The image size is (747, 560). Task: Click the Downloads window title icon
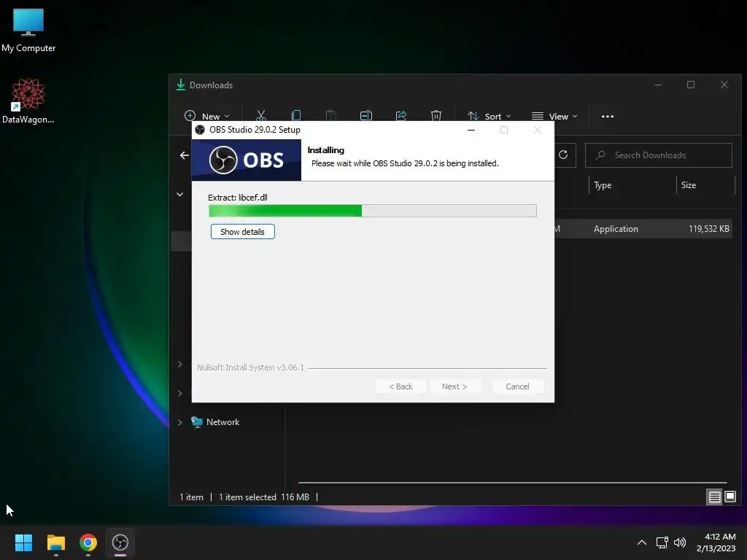pyautogui.click(x=181, y=85)
